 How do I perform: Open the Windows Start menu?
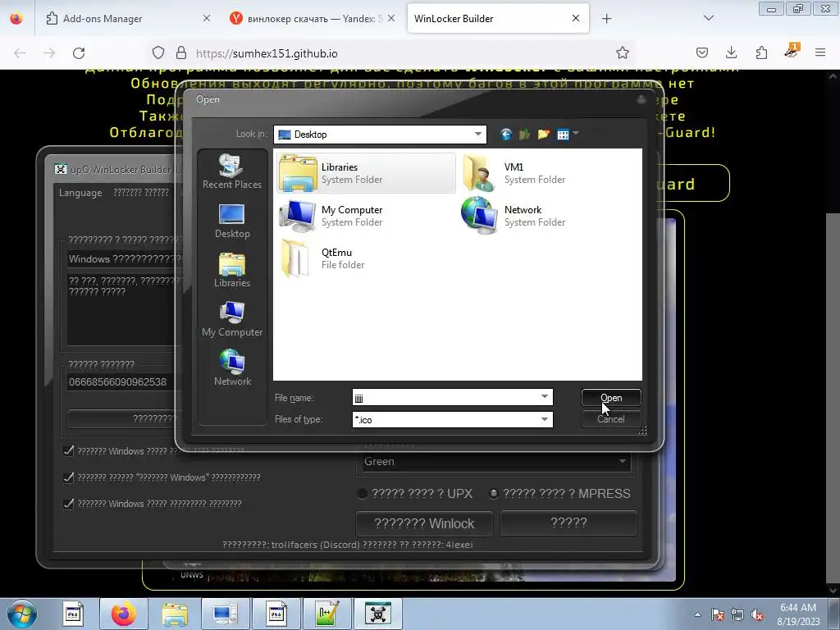21,614
